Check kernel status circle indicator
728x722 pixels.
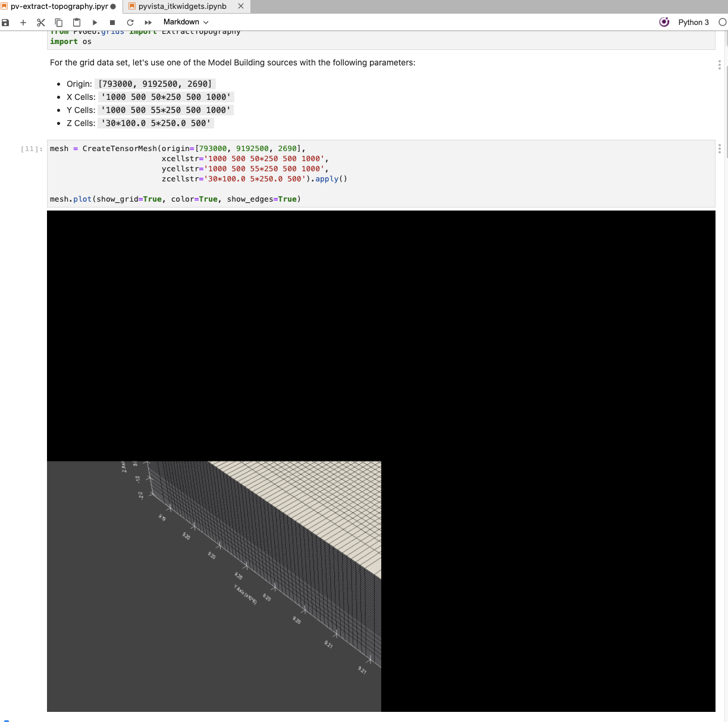coord(723,22)
